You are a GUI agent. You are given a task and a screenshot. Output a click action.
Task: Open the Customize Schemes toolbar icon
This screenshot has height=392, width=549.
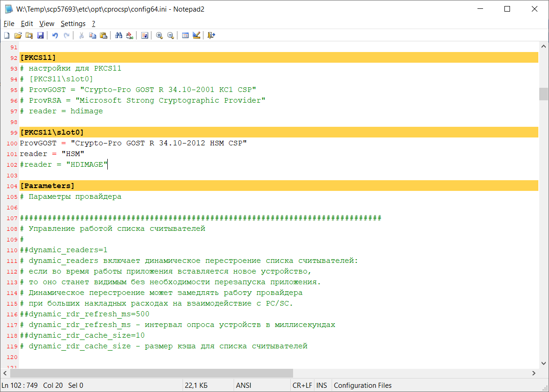[x=196, y=35]
